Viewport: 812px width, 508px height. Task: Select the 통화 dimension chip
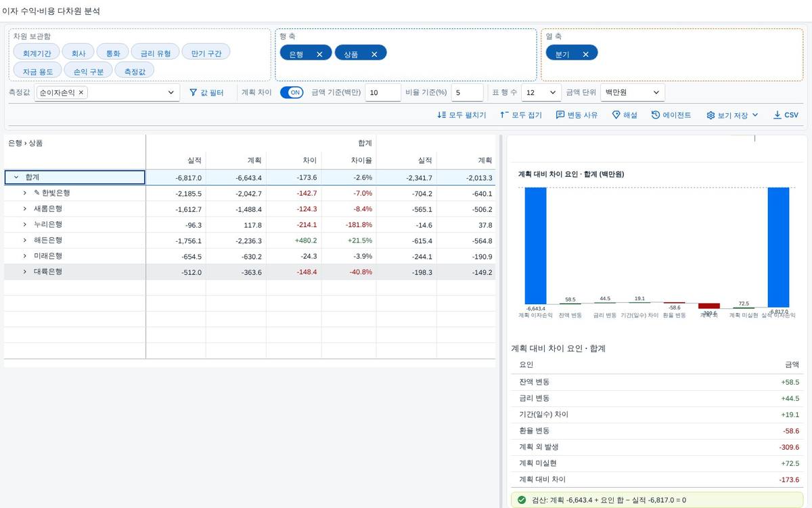(x=112, y=52)
